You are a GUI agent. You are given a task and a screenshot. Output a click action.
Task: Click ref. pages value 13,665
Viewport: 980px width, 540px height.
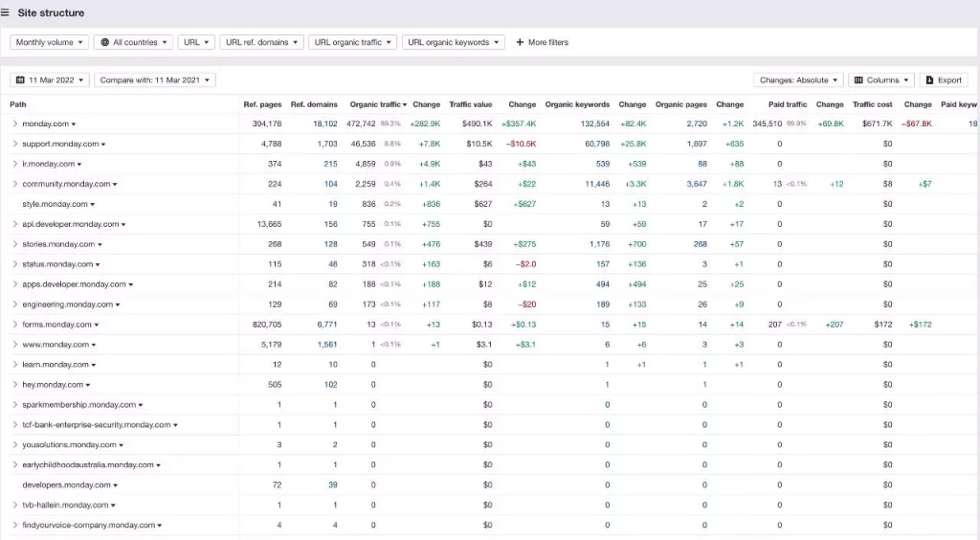[269, 224]
